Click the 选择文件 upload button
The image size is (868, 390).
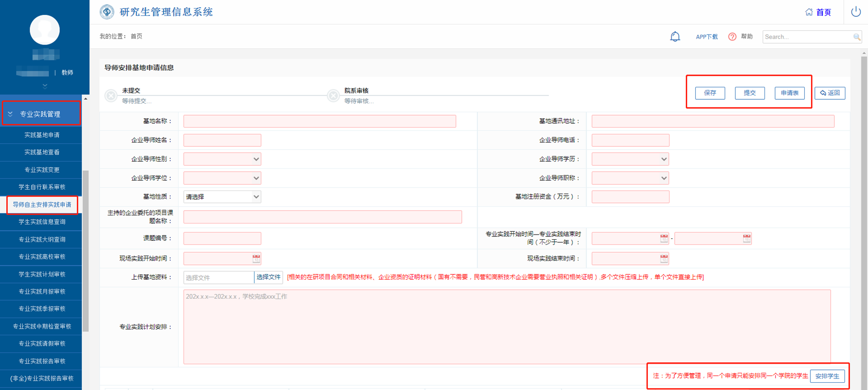click(268, 277)
